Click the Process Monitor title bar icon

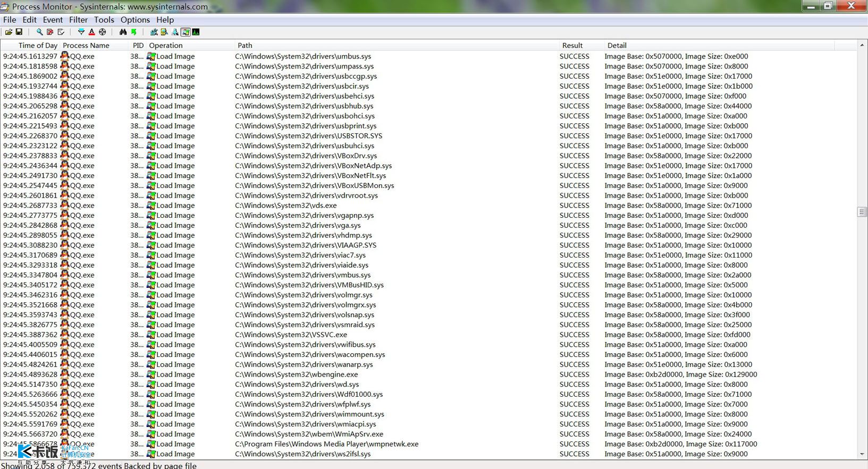pyautogui.click(x=5, y=7)
